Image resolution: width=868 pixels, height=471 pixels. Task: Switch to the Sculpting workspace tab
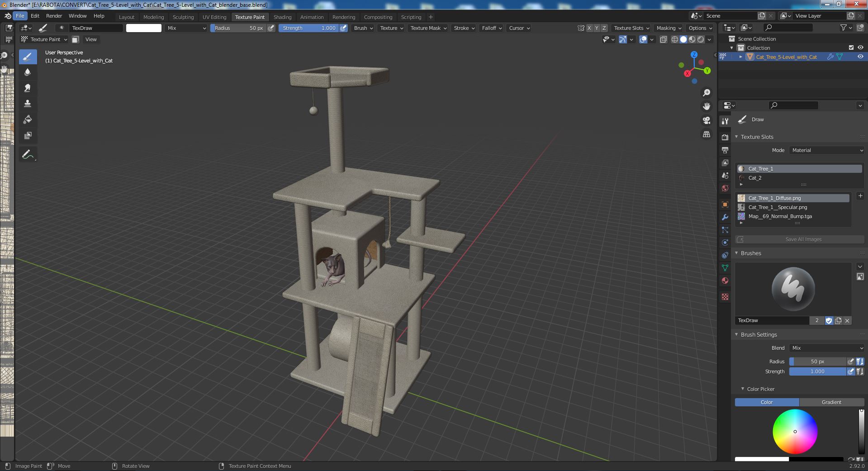(183, 17)
